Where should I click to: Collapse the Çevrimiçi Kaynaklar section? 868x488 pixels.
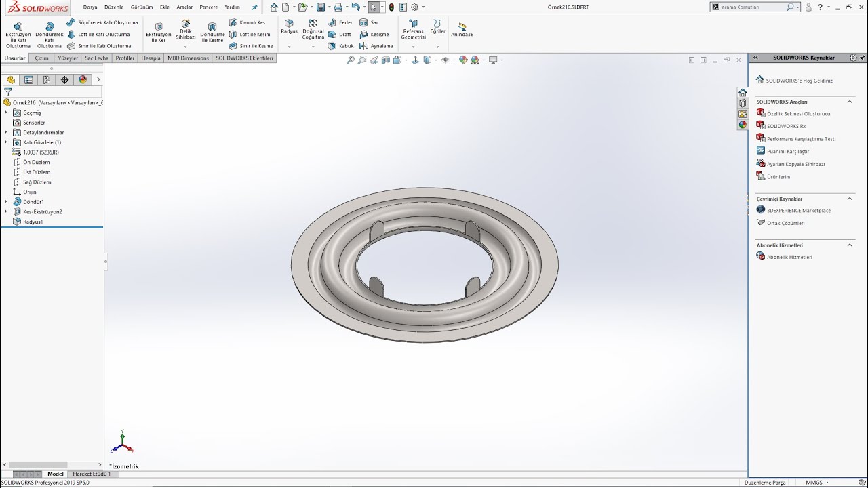coord(850,199)
